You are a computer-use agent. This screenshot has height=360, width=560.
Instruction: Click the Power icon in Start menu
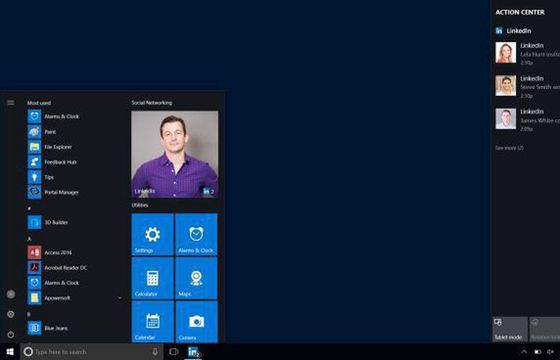tap(11, 335)
